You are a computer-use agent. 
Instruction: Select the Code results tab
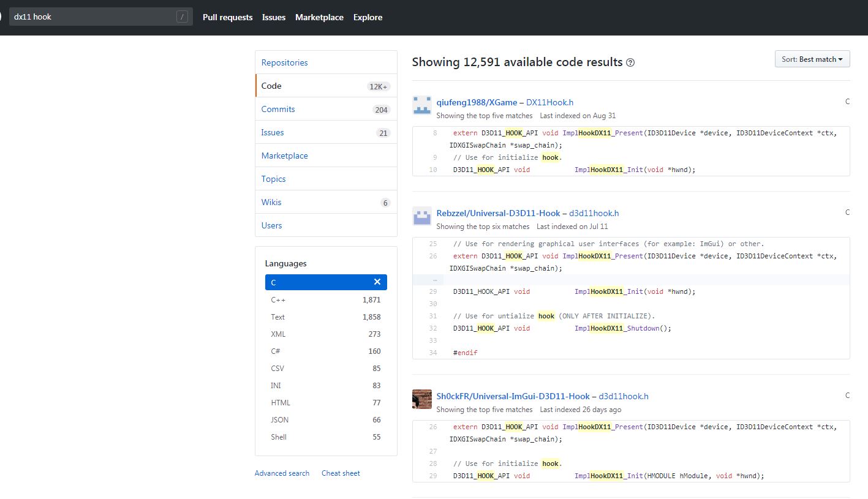click(x=326, y=86)
